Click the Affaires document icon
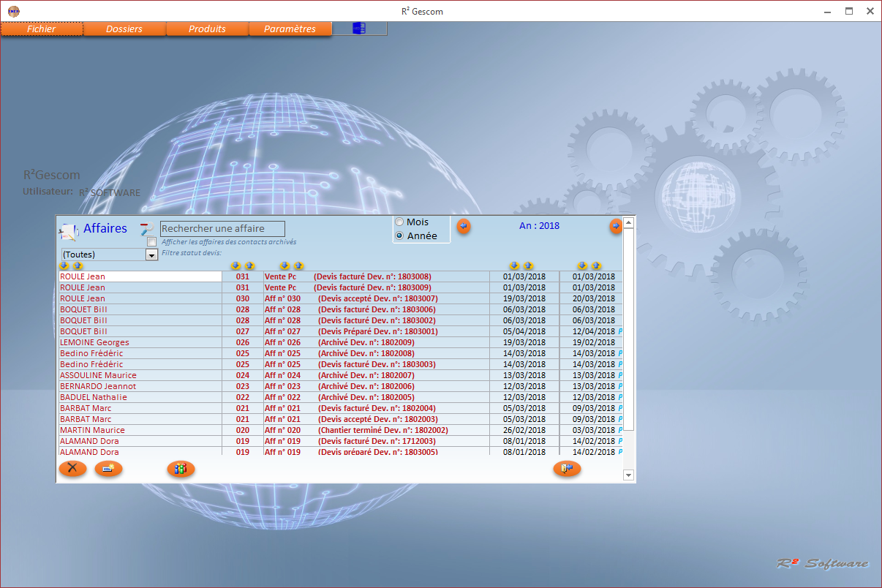 click(x=68, y=231)
